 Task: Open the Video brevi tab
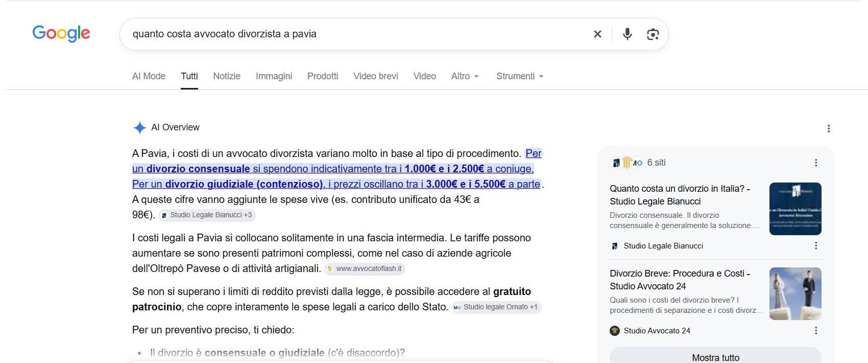[x=376, y=76]
